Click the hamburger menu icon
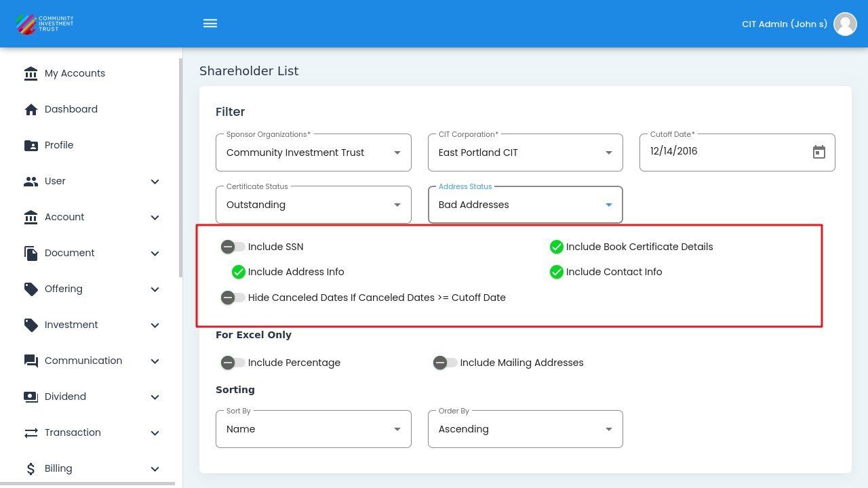Image resolution: width=868 pixels, height=488 pixels. click(210, 24)
